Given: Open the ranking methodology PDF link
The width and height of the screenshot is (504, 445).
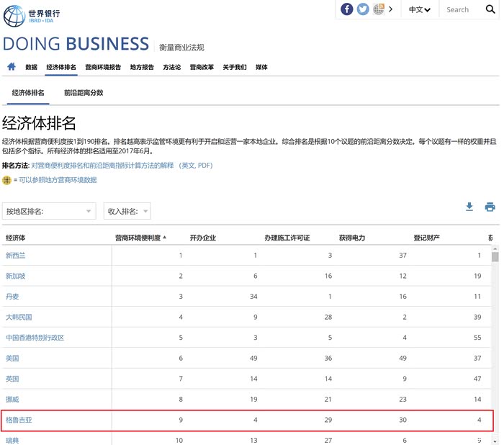Looking at the screenshot, I should (122, 166).
